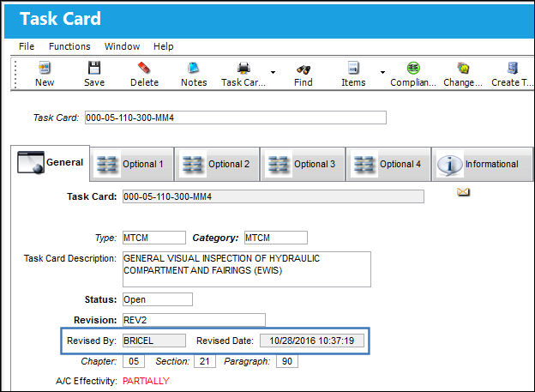Image resolution: width=535 pixels, height=392 pixels.
Task: Click into the Task Card Description box
Action: click(247, 269)
